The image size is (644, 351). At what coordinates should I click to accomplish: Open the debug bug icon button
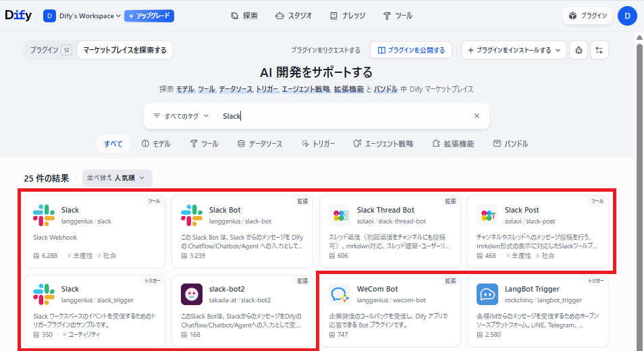578,50
